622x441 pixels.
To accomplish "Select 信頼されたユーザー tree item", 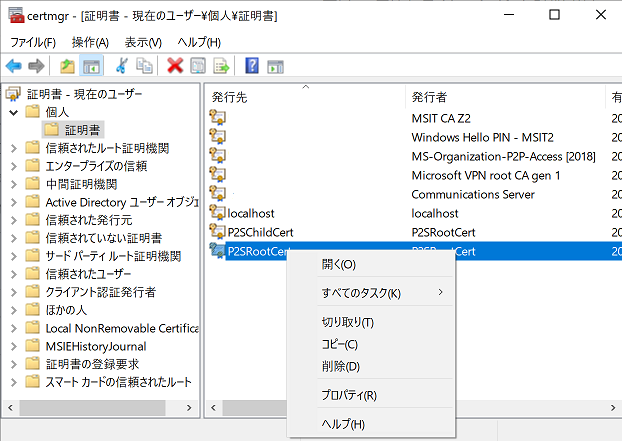I will tap(88, 274).
